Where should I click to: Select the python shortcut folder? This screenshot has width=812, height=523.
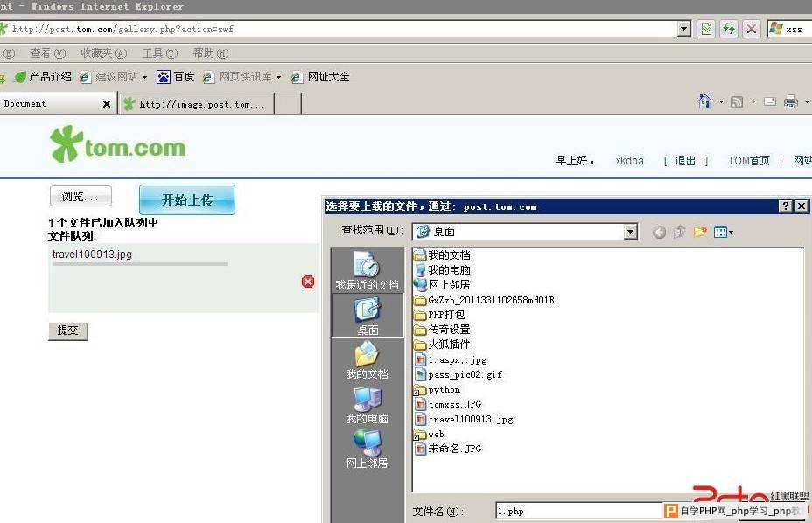[437, 389]
